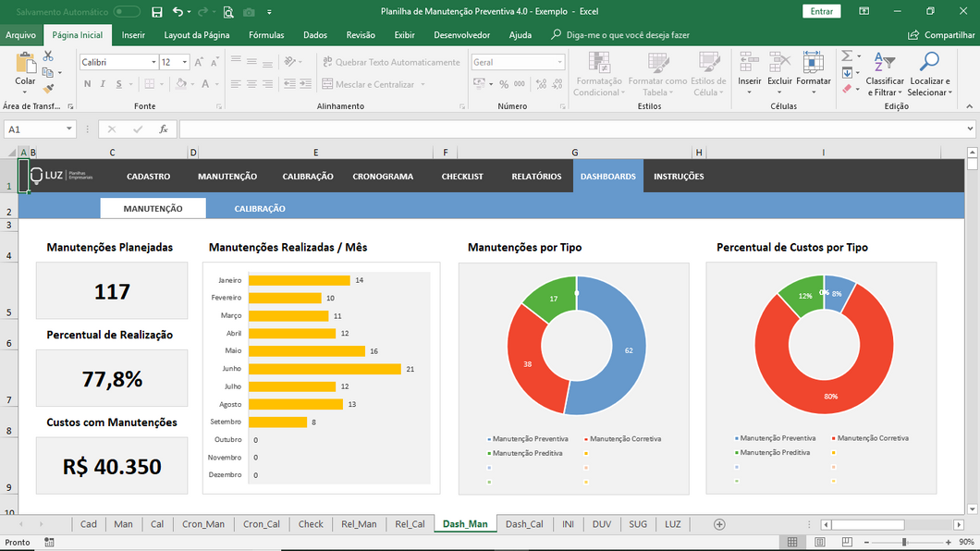Click the zoom slider in status bar
The height and width of the screenshot is (551, 980).
[904, 542]
